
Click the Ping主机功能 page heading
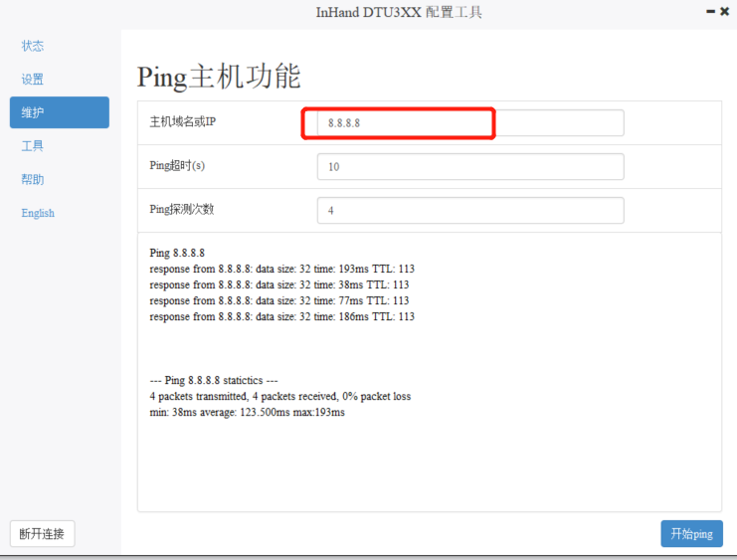click(x=218, y=77)
